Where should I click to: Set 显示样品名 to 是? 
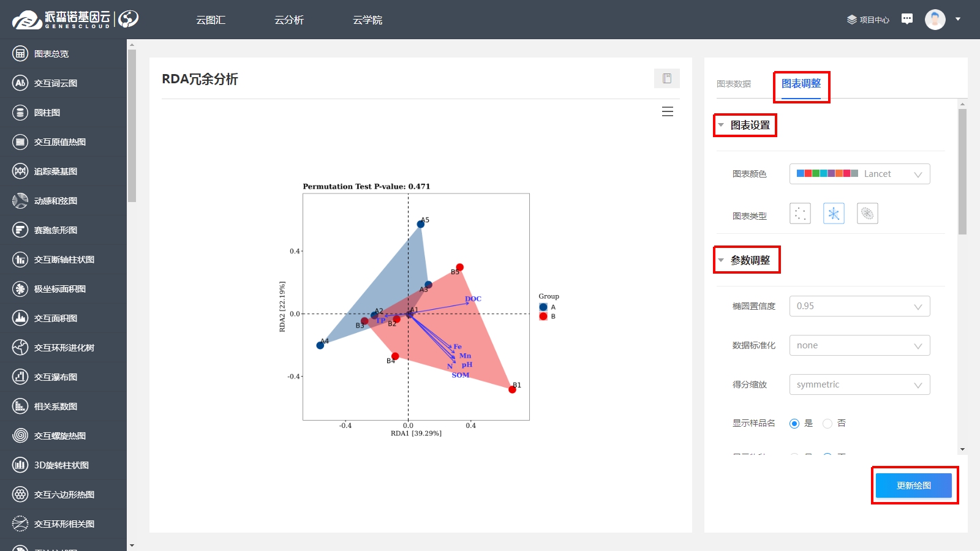(794, 424)
